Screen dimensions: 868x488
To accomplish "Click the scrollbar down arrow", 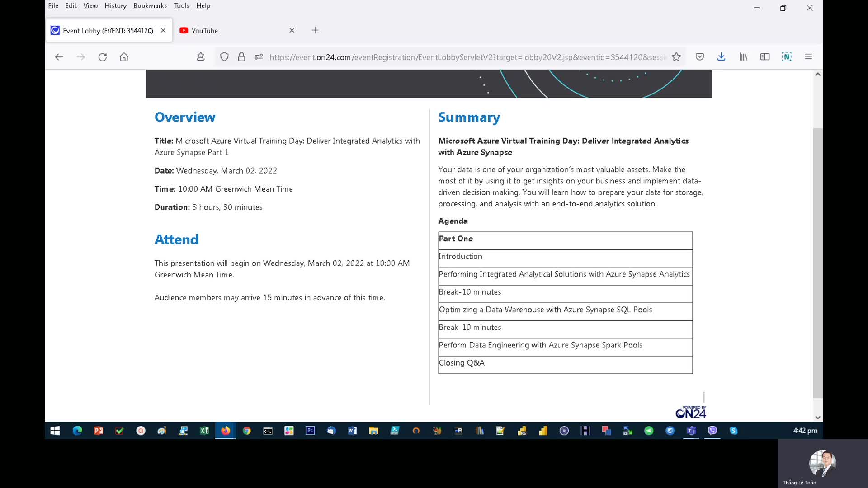I will tap(818, 418).
